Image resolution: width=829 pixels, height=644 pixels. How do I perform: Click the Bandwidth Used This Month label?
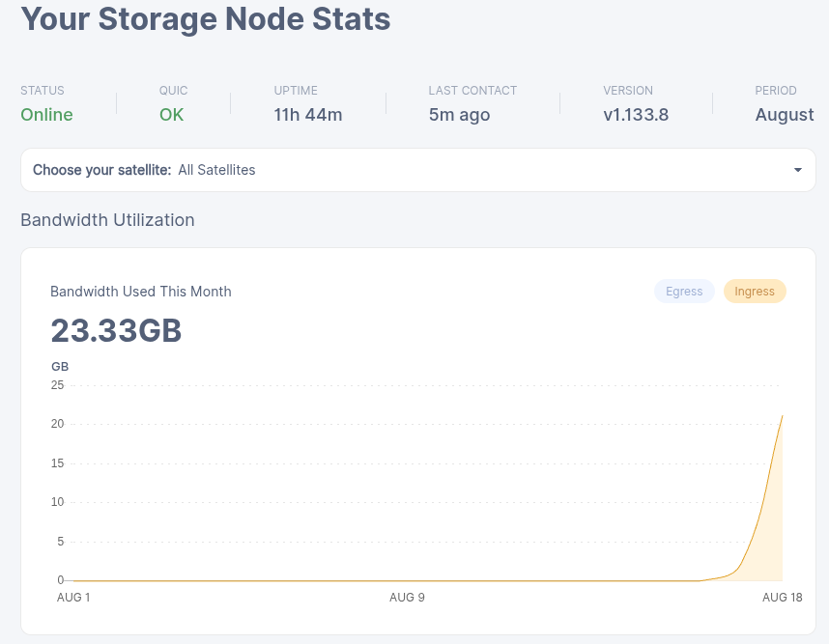click(x=141, y=292)
